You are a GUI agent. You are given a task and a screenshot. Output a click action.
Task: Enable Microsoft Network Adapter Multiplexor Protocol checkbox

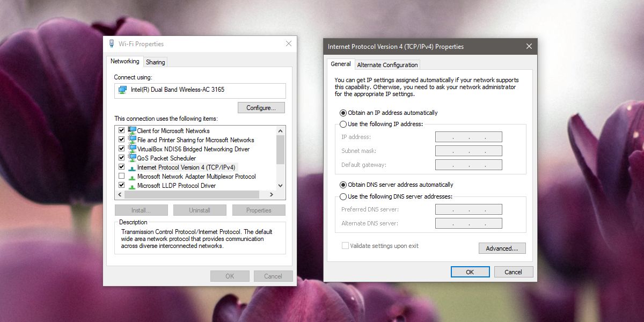coord(121,176)
